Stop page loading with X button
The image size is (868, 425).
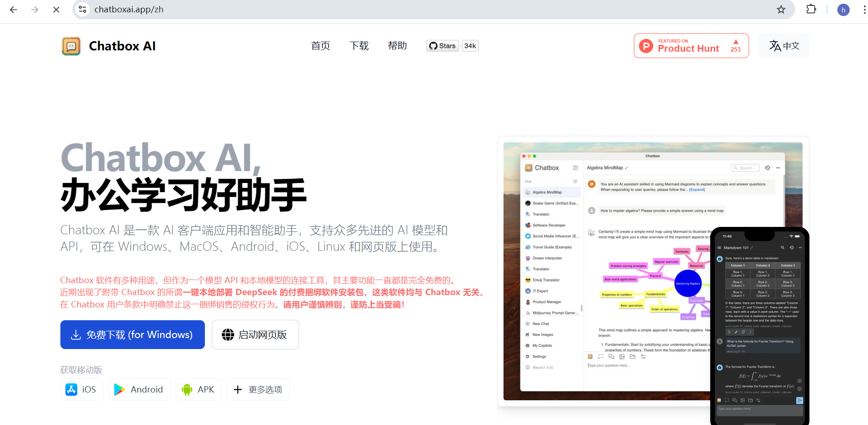click(56, 10)
